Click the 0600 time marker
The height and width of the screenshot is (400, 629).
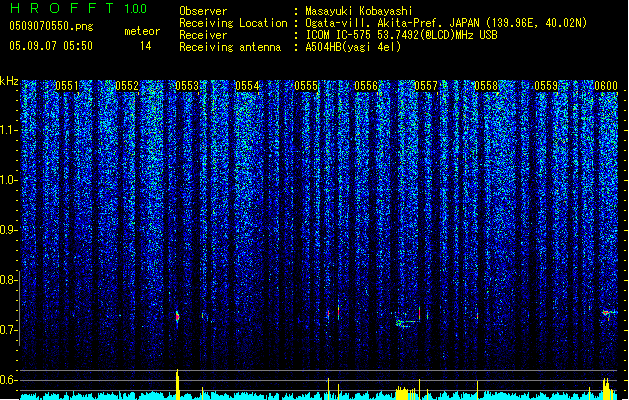(x=606, y=86)
